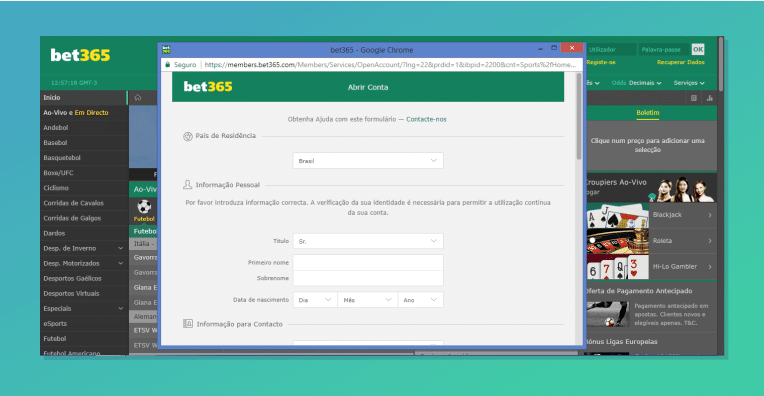The image size is (764, 396).
Task: Maximize the bet365 Chrome popup window
Action: [554, 48]
